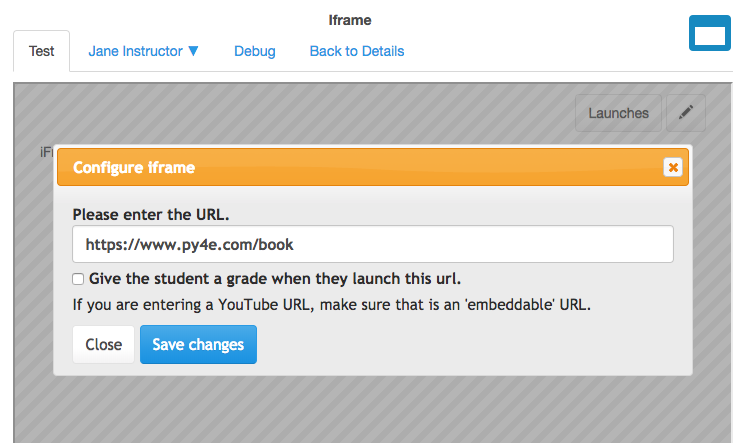
Task: Dismiss the dialog with the orange X icon
Action: (673, 167)
